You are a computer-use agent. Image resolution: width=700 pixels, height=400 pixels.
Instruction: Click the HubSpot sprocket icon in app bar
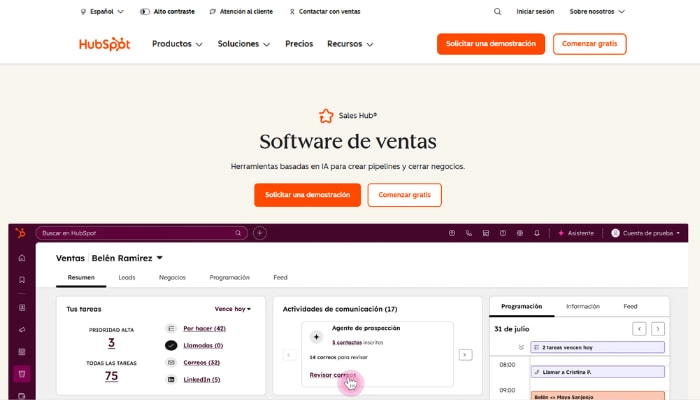click(x=21, y=233)
